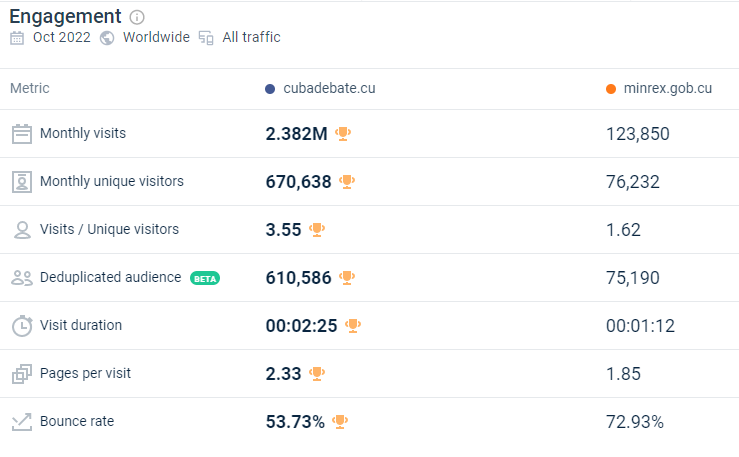739x457 pixels.
Task: Click the Engagement info icon
Action: 137,17
